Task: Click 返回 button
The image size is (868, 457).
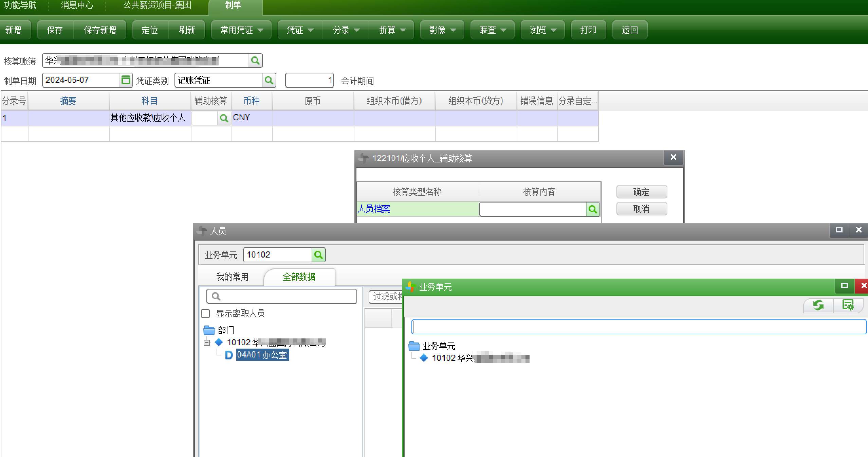Action: tap(630, 30)
